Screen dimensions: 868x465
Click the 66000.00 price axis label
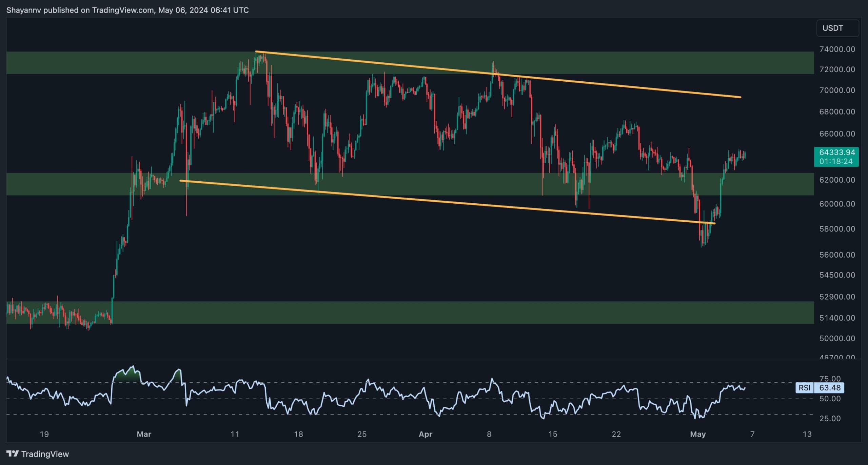[x=837, y=134]
